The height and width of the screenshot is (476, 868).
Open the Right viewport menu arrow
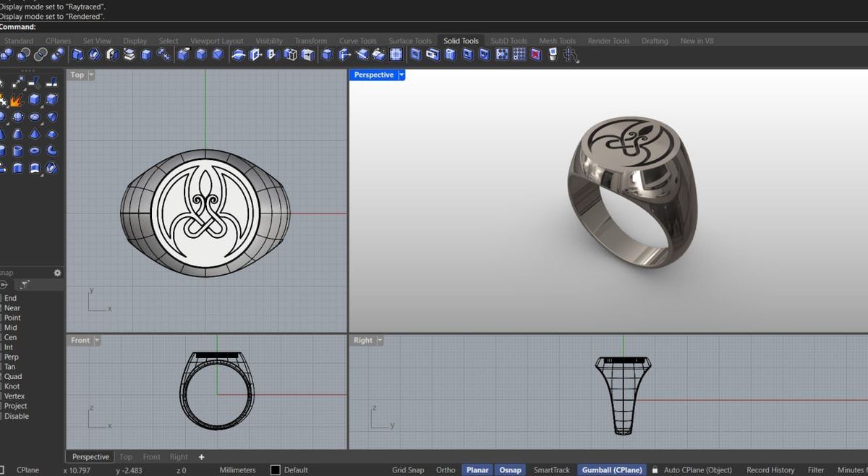[x=380, y=340]
